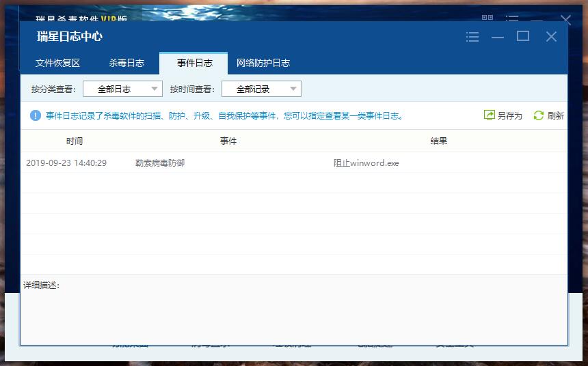Click the grid icon in the background antivirus window
The height and width of the screenshot is (366, 588).
(487, 17)
